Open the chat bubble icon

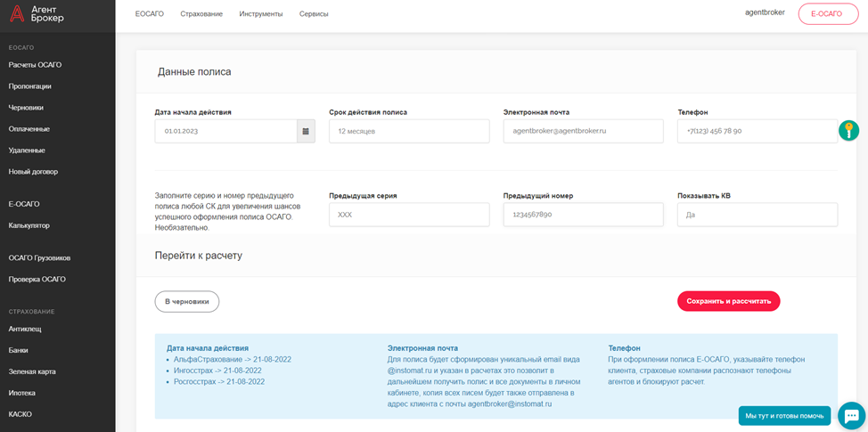tap(850, 415)
